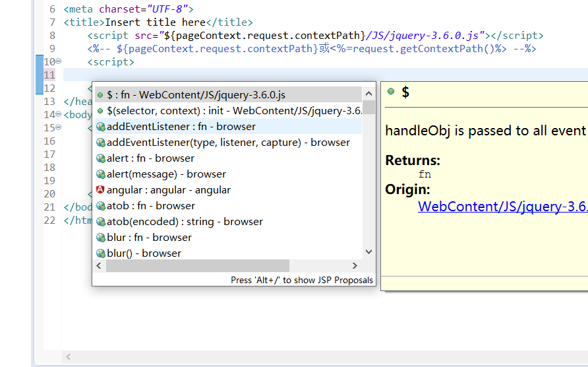Click globe icon beside 'atob(encoded) : string'
Image resolution: width=588 pixels, height=367 pixels.
(x=100, y=222)
